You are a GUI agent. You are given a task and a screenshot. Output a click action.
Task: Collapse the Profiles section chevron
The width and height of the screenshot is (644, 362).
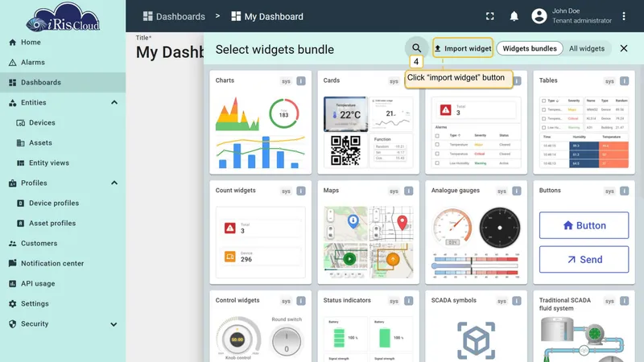point(114,183)
